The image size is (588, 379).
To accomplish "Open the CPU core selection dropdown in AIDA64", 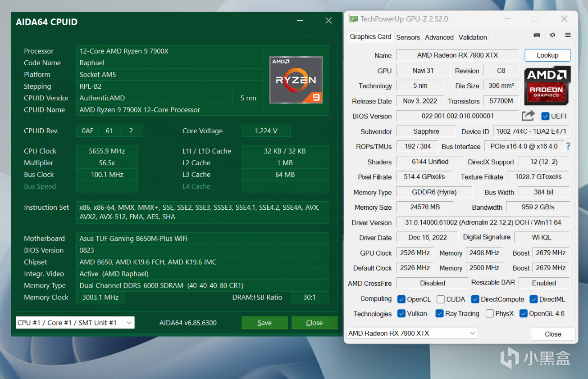I will point(75,323).
